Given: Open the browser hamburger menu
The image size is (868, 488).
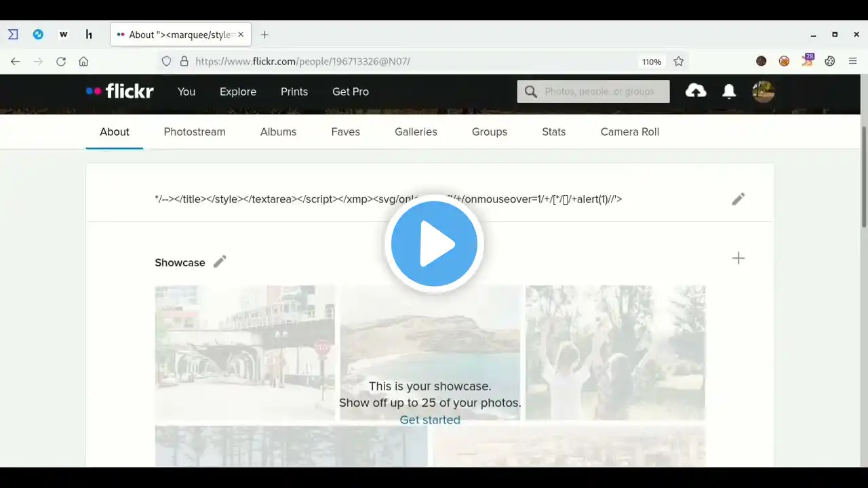Looking at the screenshot, I should click(x=853, y=62).
